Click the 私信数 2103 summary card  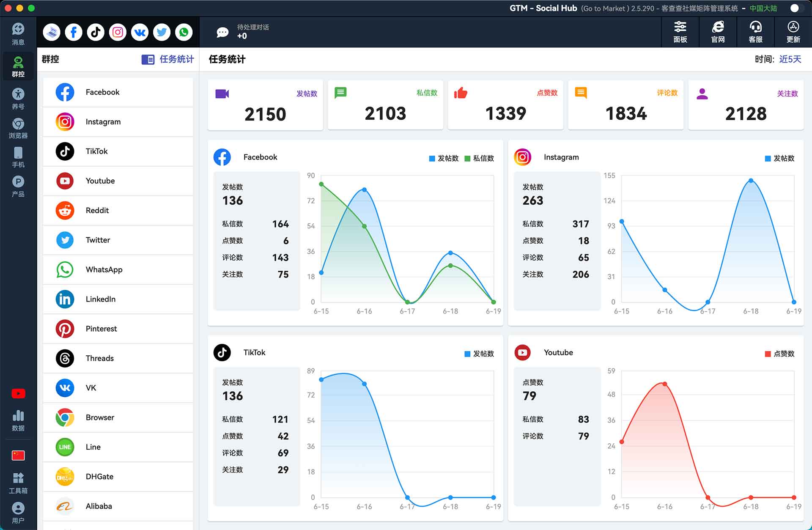(385, 105)
